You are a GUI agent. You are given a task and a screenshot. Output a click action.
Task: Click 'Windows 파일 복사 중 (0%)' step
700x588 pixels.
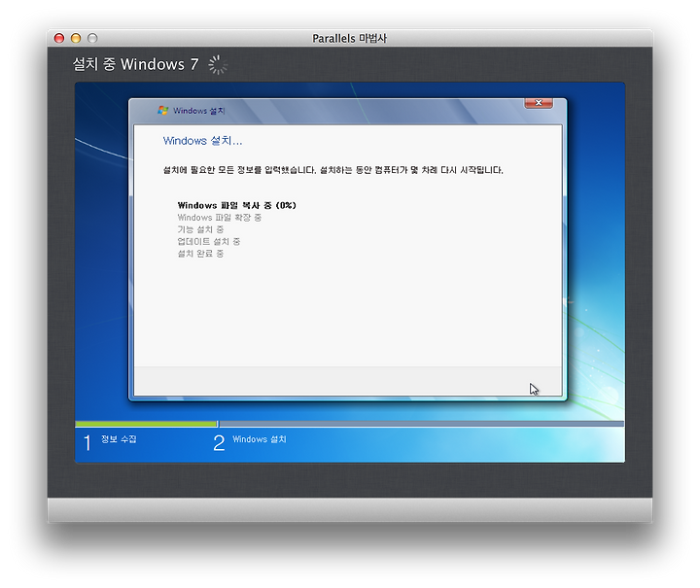[x=236, y=205]
